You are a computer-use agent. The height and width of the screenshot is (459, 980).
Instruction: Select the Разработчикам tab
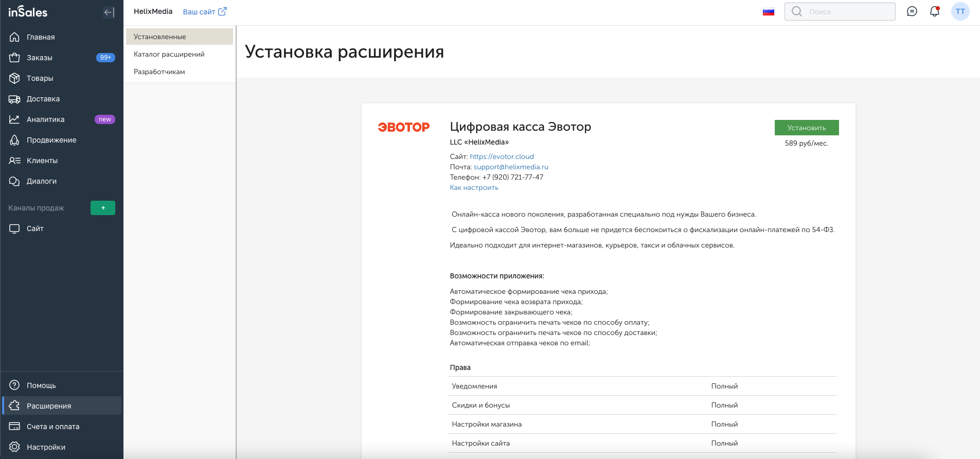[x=180, y=72]
